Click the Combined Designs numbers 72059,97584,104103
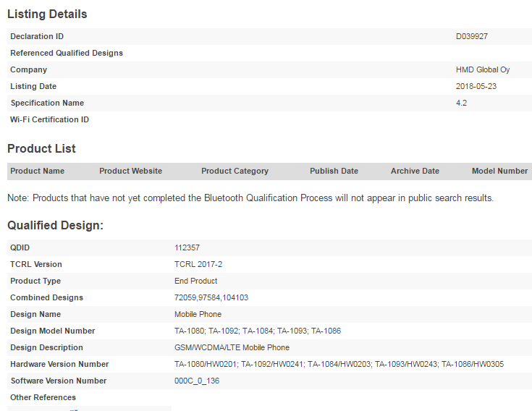Screen dimensions: 532x411 [x=211, y=297]
